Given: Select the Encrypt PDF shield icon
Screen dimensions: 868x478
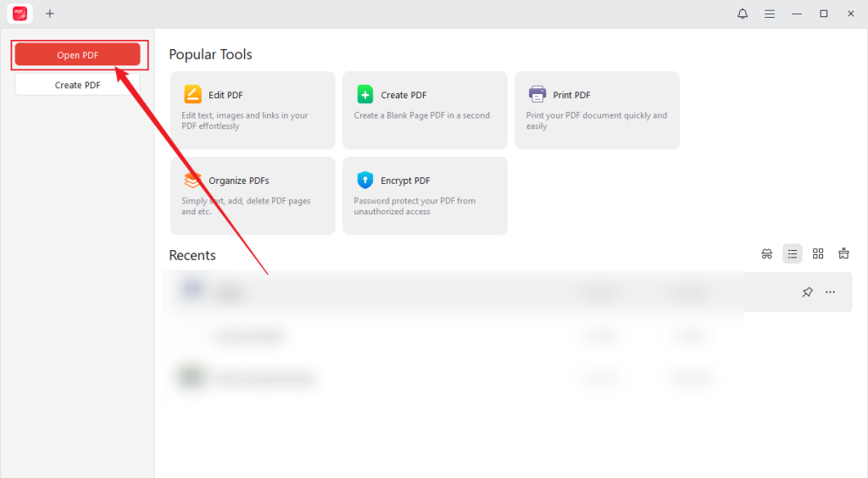Looking at the screenshot, I should pos(365,180).
